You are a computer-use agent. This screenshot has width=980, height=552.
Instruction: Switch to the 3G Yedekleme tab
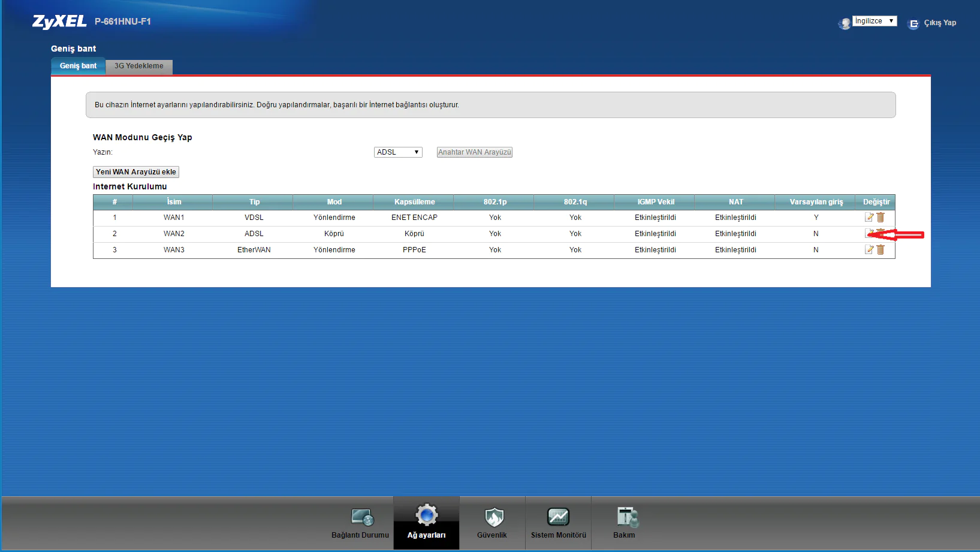coord(139,66)
